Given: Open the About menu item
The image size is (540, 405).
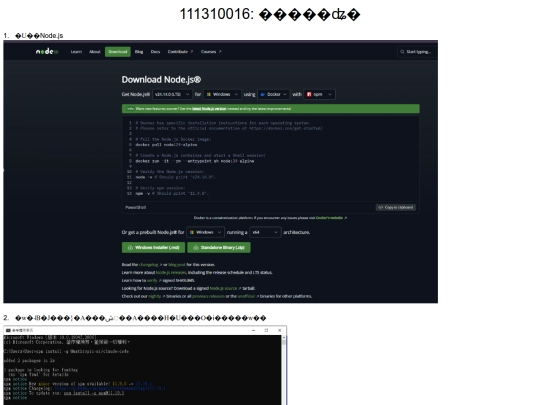Looking at the screenshot, I should click(95, 52).
